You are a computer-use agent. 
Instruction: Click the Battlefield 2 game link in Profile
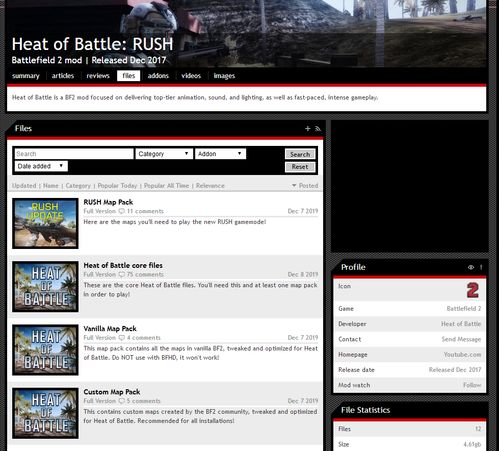click(x=464, y=309)
